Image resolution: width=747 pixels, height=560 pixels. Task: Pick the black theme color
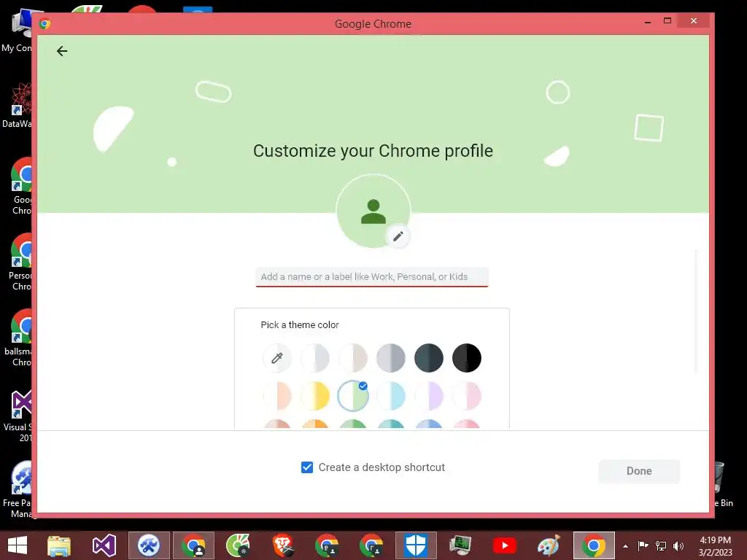click(467, 358)
